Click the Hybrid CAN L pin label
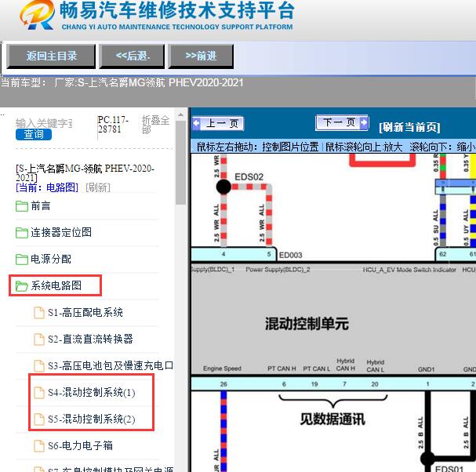 376,366
